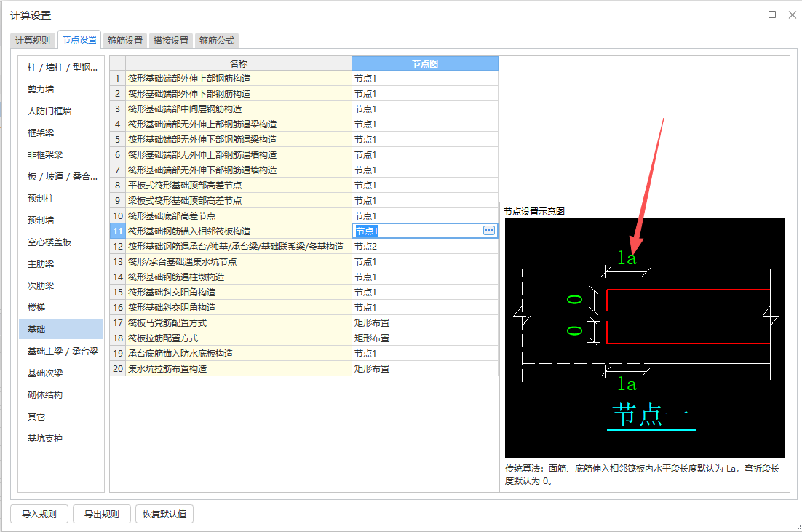The height and width of the screenshot is (532, 802).
Task: Click the 导入规则 button
Action: click(39, 514)
